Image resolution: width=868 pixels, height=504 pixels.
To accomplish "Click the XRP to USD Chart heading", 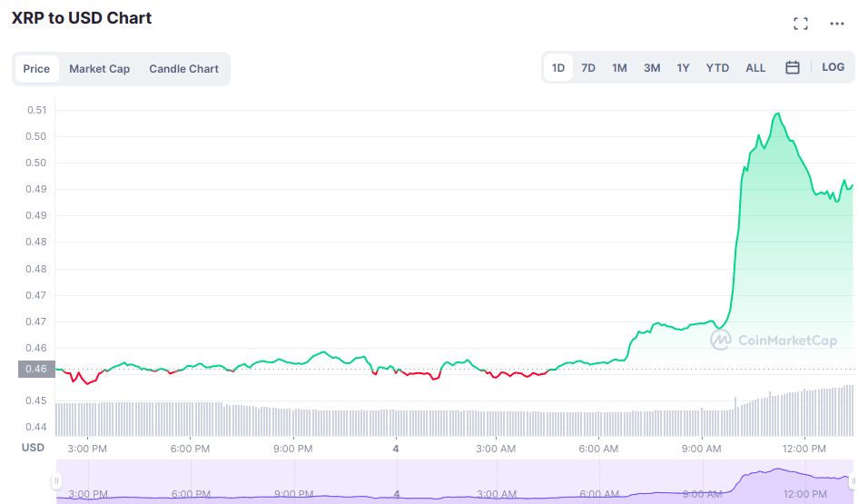I will [82, 18].
